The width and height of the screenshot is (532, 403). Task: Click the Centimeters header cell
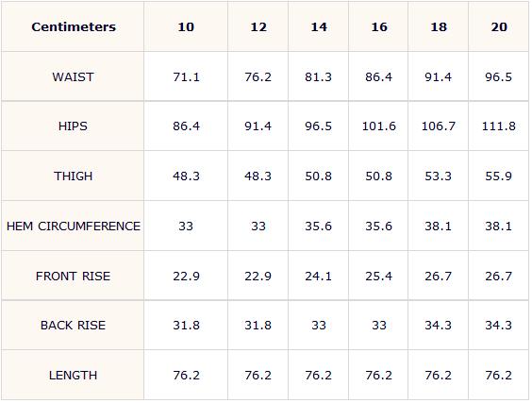(74, 26)
